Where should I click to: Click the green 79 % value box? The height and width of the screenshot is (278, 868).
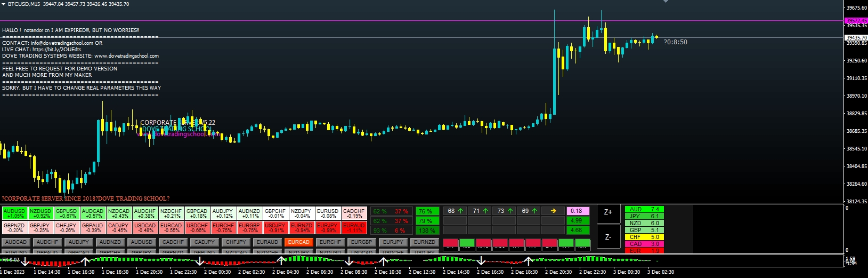point(427,221)
